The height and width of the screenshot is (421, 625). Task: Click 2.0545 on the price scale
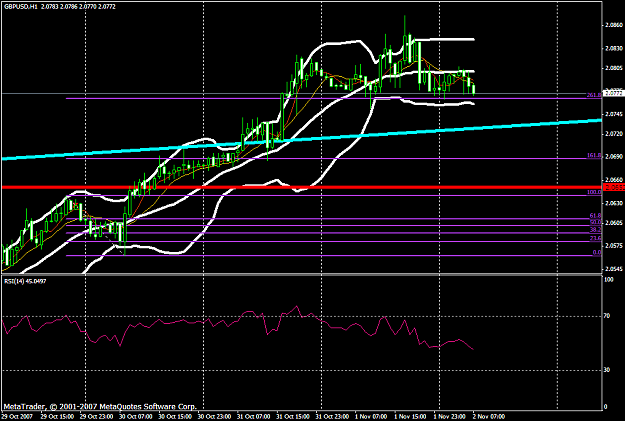pos(614,269)
